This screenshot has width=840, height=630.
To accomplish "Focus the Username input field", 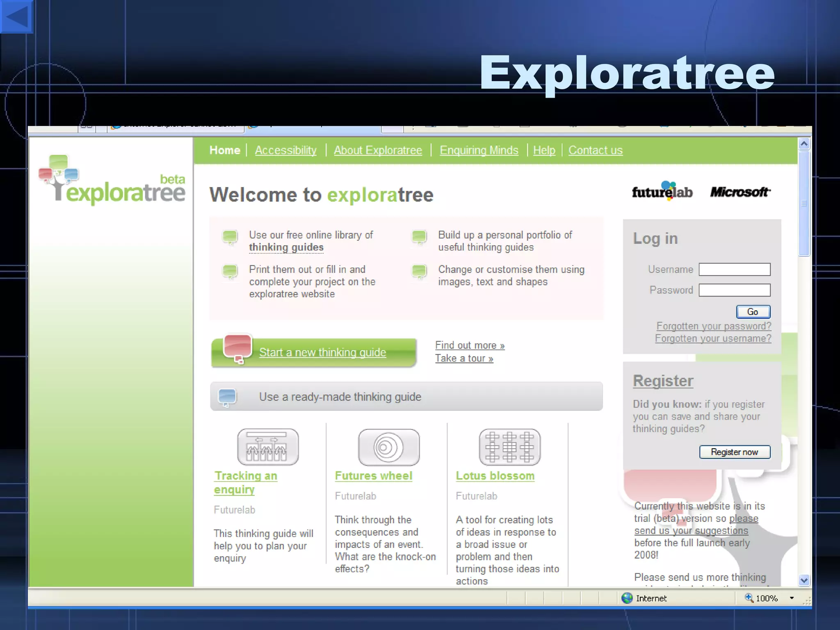I will coord(735,269).
